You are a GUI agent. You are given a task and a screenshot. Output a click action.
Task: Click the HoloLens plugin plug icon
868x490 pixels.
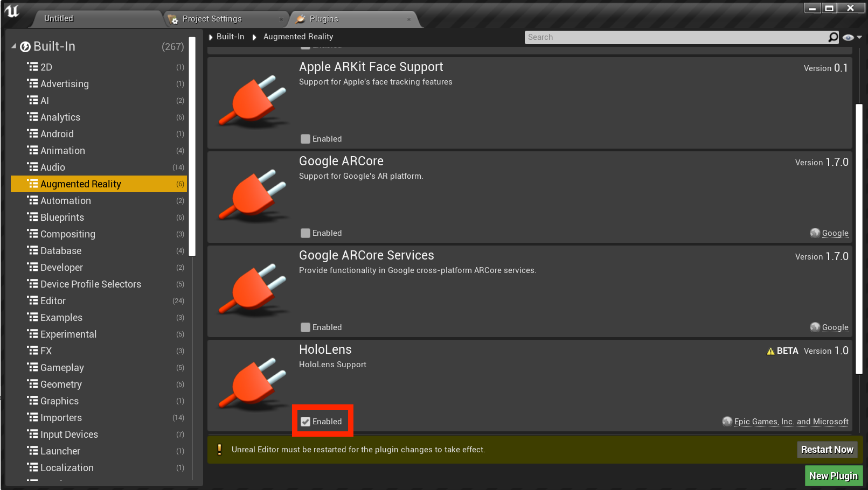tap(252, 382)
